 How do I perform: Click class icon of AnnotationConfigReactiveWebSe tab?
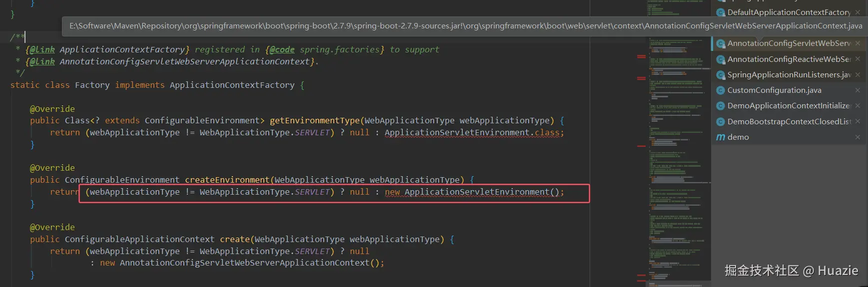pos(721,59)
